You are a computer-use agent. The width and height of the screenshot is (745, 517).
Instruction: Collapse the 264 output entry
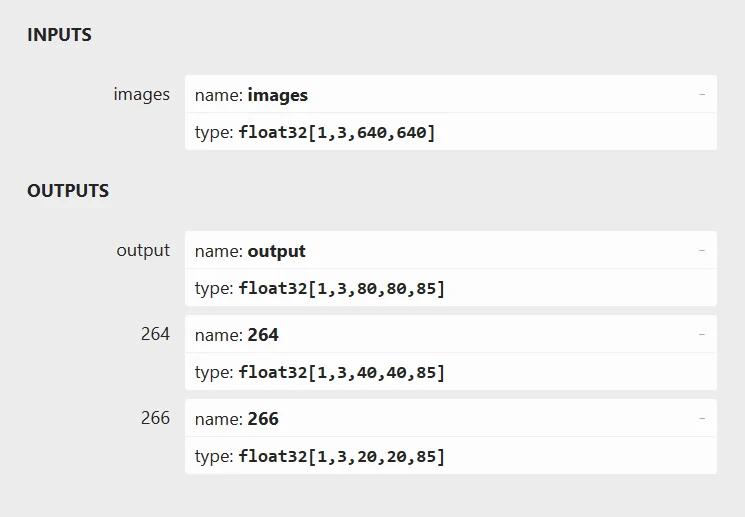(x=702, y=334)
